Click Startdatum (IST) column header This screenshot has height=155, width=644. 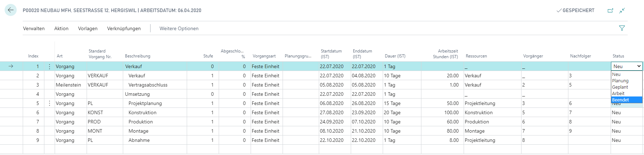(332, 54)
